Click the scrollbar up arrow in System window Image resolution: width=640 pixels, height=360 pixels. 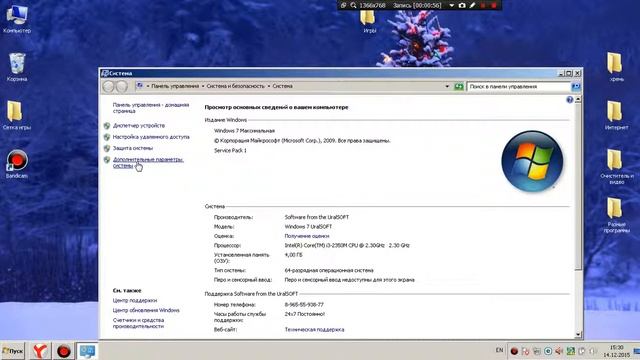tap(578, 100)
